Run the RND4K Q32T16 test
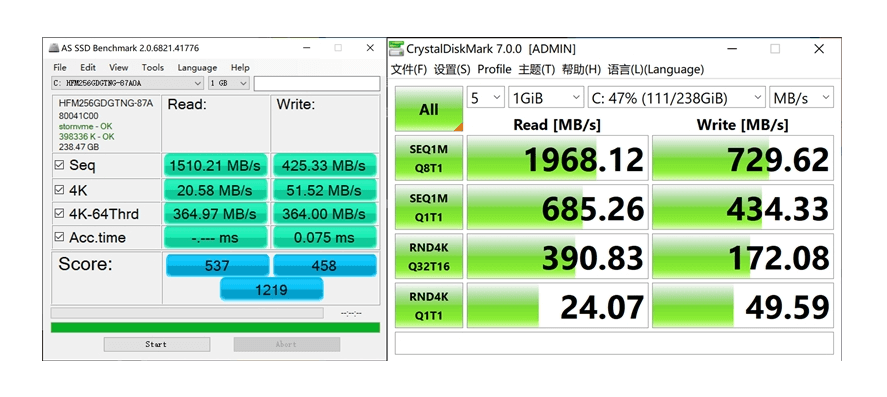The image size is (887, 397). pyautogui.click(x=429, y=256)
